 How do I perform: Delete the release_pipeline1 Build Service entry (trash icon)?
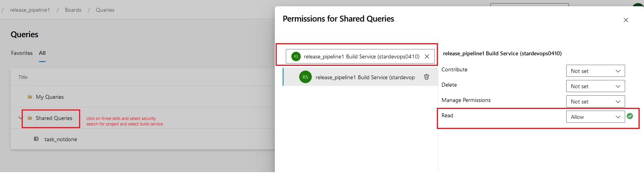click(x=427, y=77)
